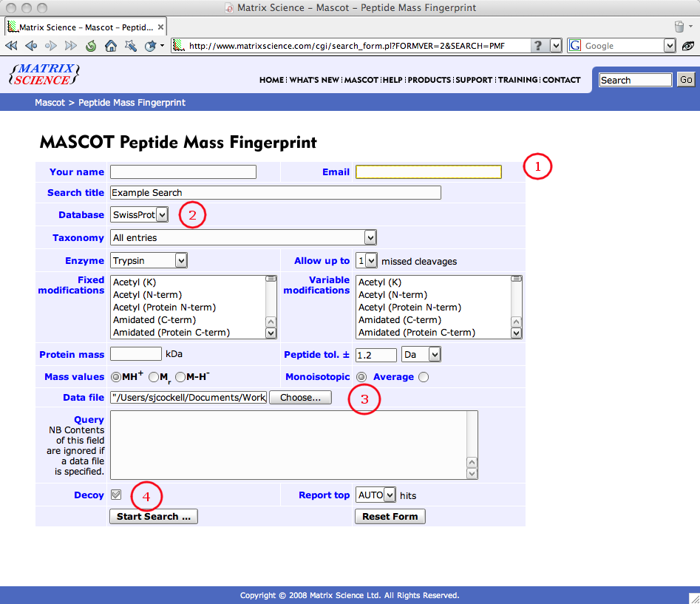Click the reload page icon
The image size is (700, 604).
coord(91,46)
